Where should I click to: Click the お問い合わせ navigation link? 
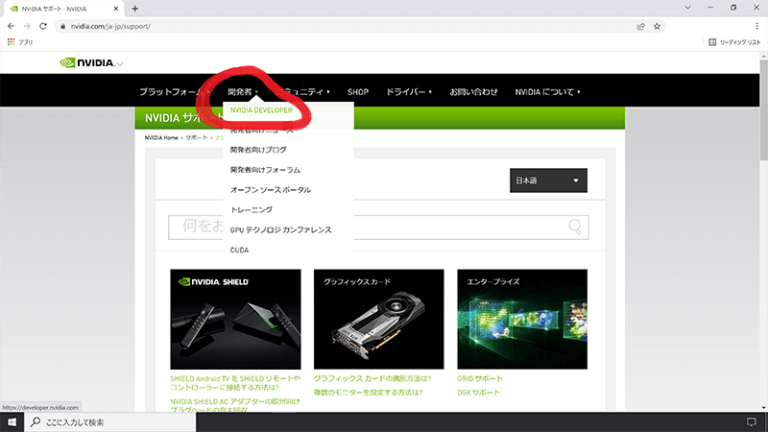(473, 92)
